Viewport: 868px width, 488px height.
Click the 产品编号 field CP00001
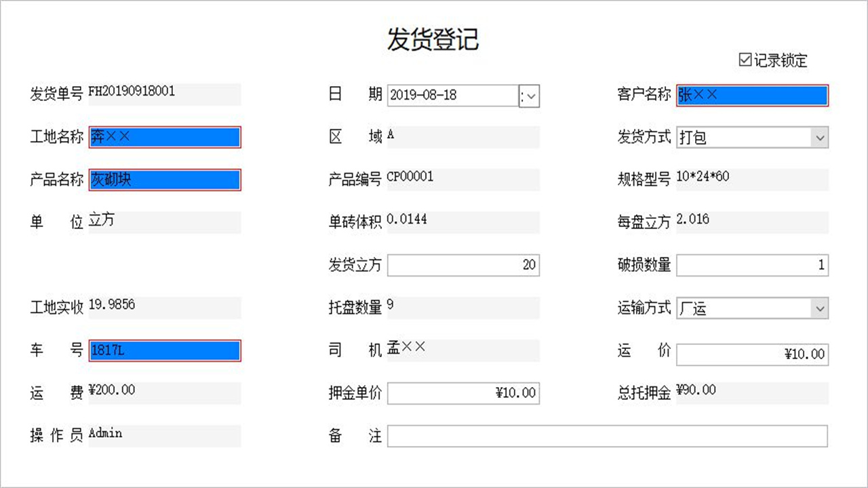[463, 180]
